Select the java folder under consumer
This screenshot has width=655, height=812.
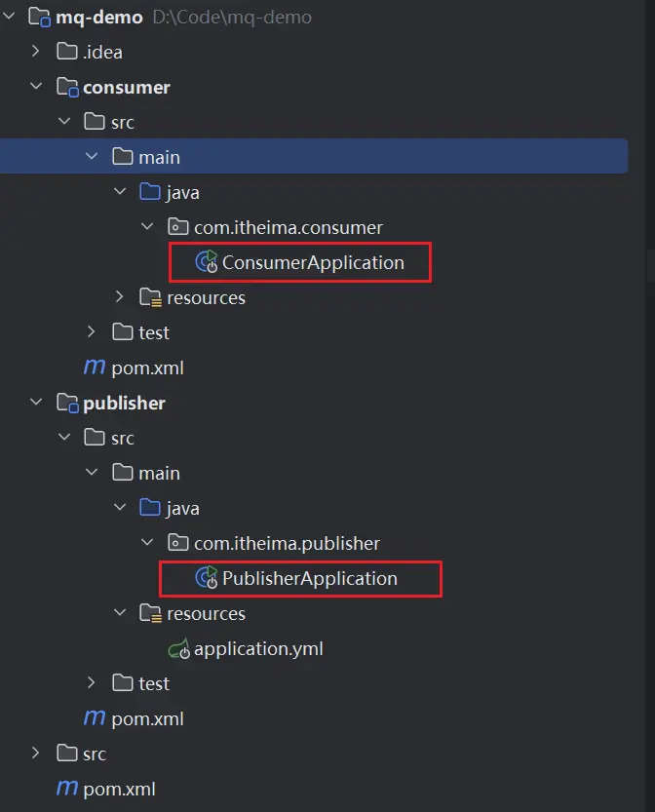coord(182,192)
